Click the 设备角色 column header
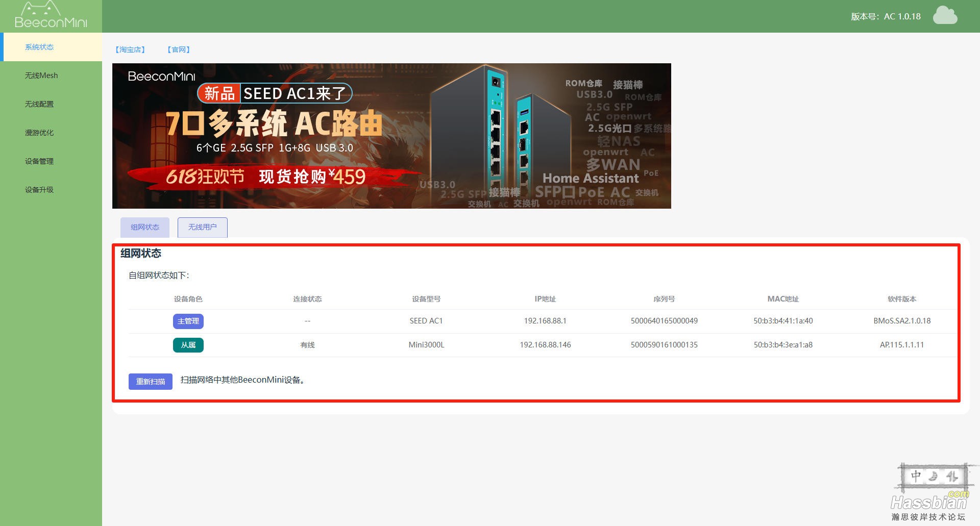 coord(188,299)
